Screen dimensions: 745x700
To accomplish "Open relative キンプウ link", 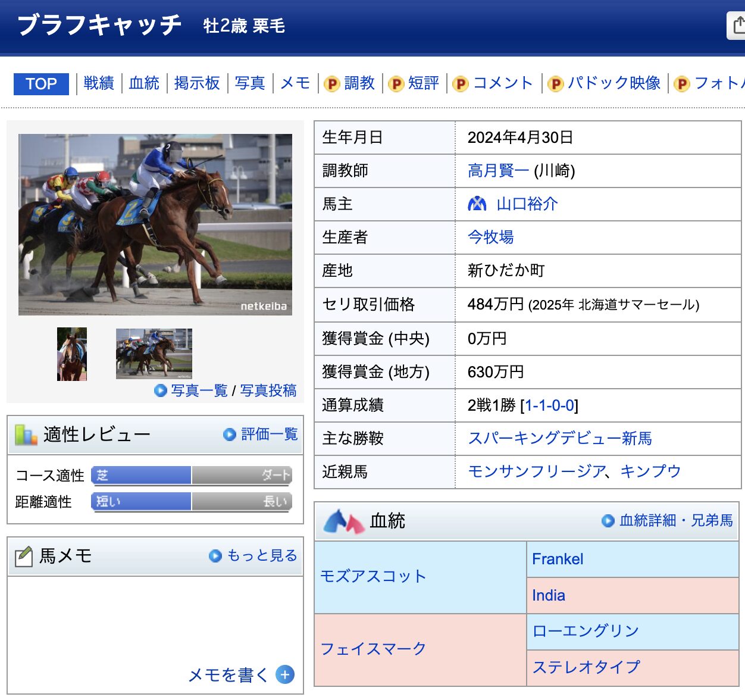I will tap(651, 471).
